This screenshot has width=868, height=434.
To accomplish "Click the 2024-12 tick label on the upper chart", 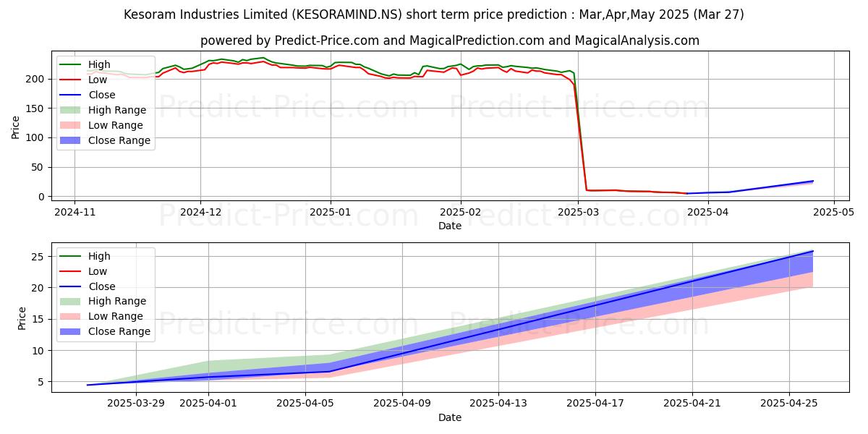I will pos(200,212).
